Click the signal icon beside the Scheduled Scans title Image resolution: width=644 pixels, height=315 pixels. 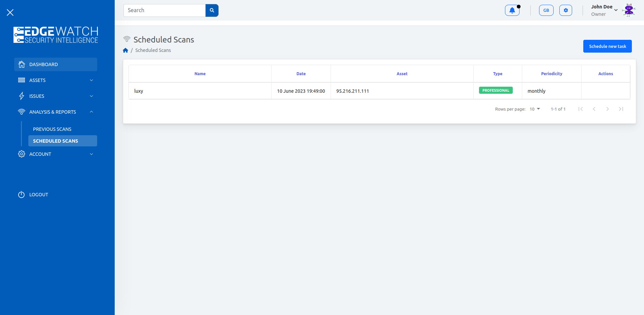tap(127, 39)
